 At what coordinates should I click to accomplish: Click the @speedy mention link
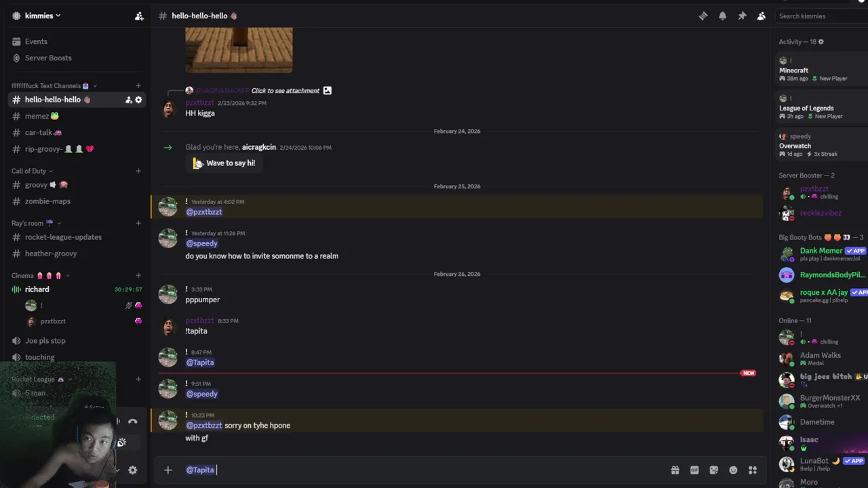pyautogui.click(x=201, y=243)
